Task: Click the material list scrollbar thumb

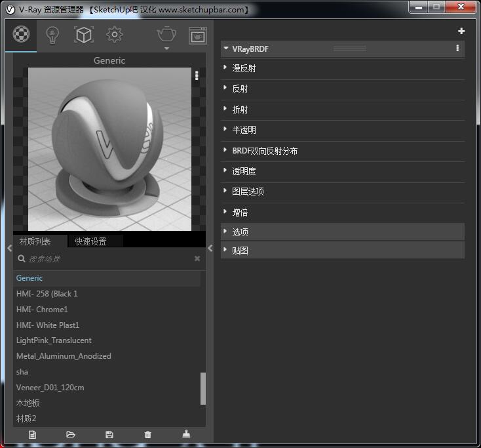Action: tap(203, 389)
